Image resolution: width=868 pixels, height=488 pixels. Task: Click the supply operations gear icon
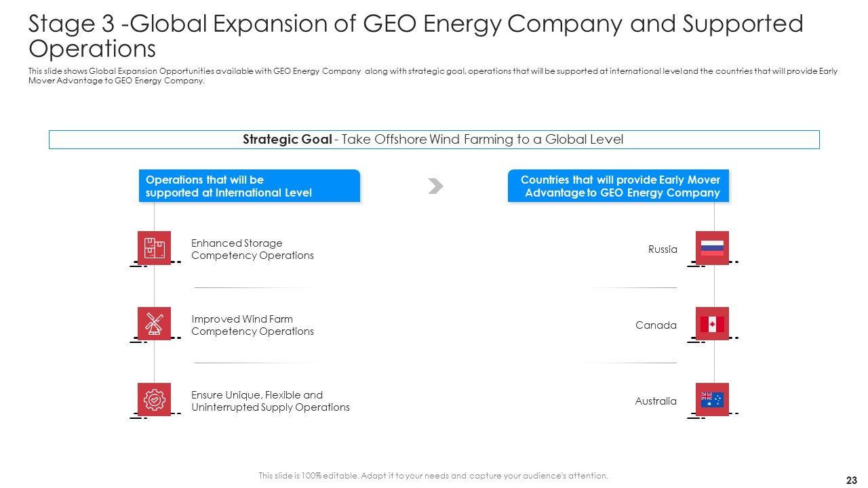click(x=155, y=400)
